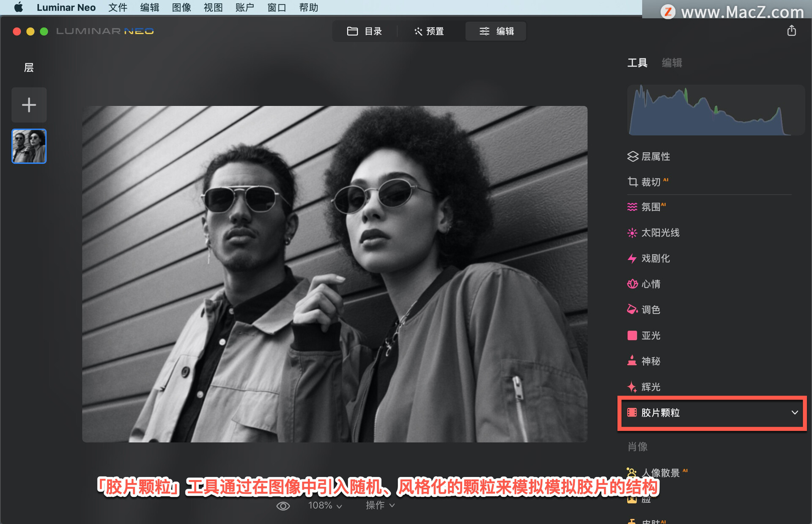Open the Glow (辉光) sparkle icon

(632, 386)
